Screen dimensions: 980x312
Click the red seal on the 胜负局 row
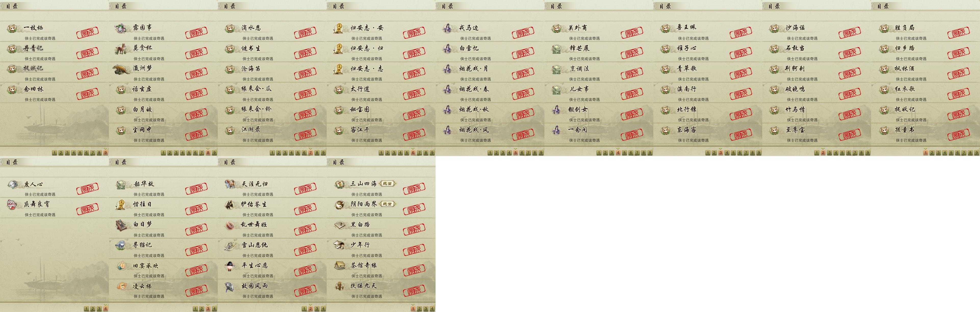click(x=959, y=33)
